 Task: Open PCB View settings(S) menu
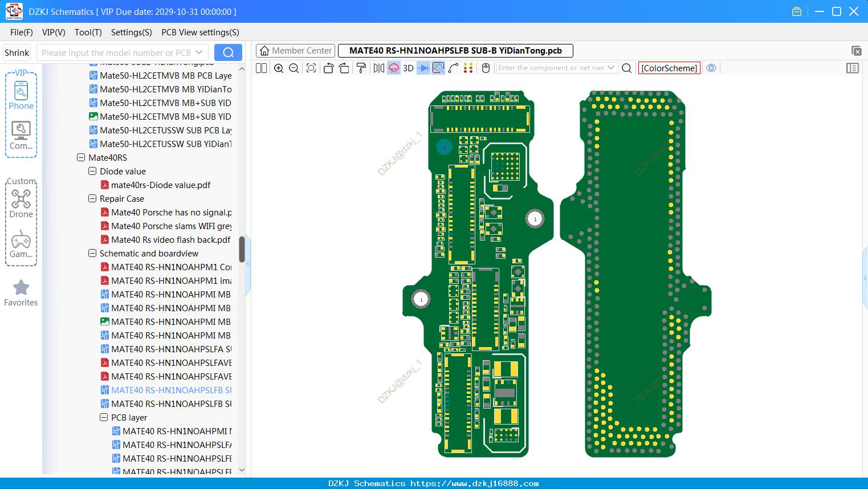pyautogui.click(x=200, y=32)
